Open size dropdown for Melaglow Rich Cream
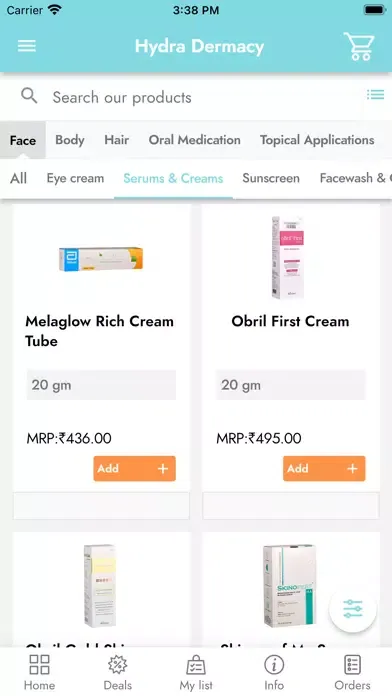 click(x=101, y=385)
